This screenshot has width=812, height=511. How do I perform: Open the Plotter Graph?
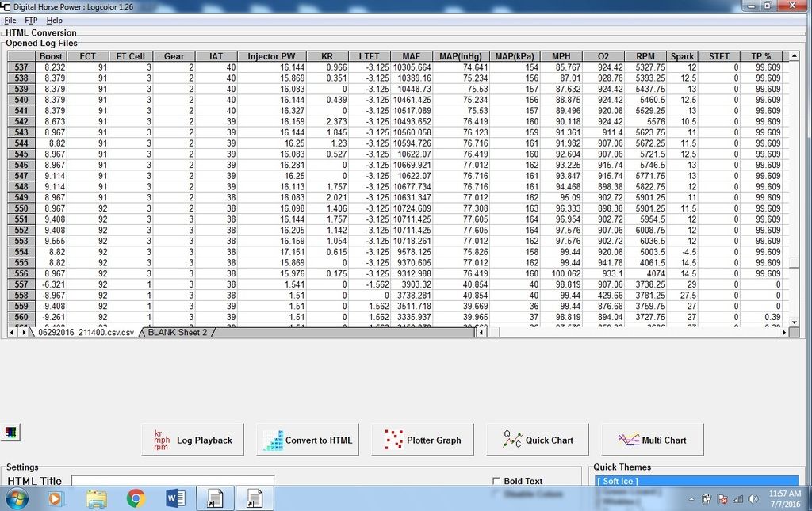tap(423, 440)
